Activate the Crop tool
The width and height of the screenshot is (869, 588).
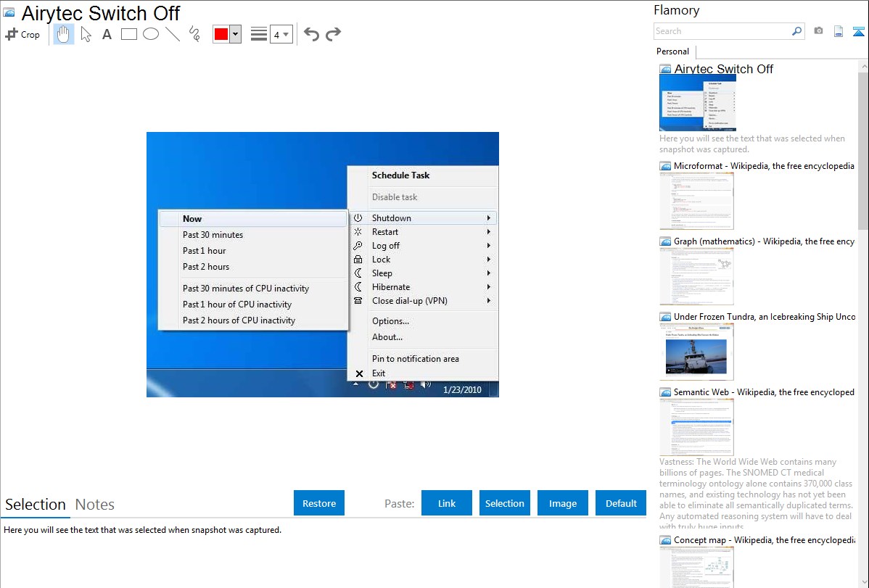(x=22, y=34)
